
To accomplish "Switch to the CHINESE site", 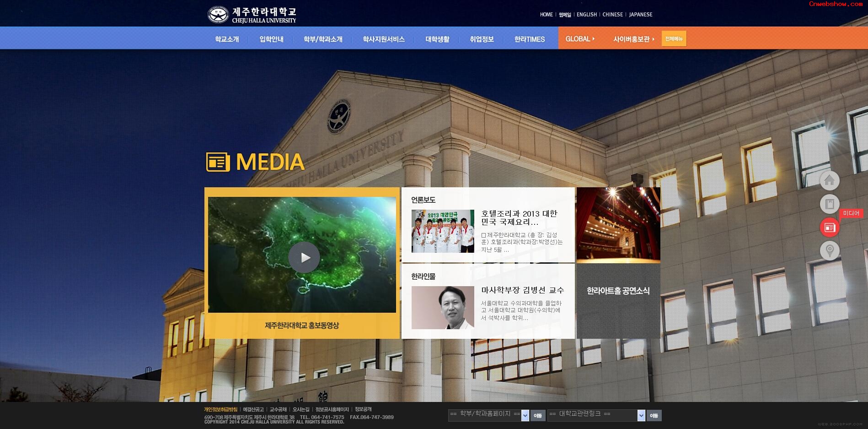I will tap(612, 15).
